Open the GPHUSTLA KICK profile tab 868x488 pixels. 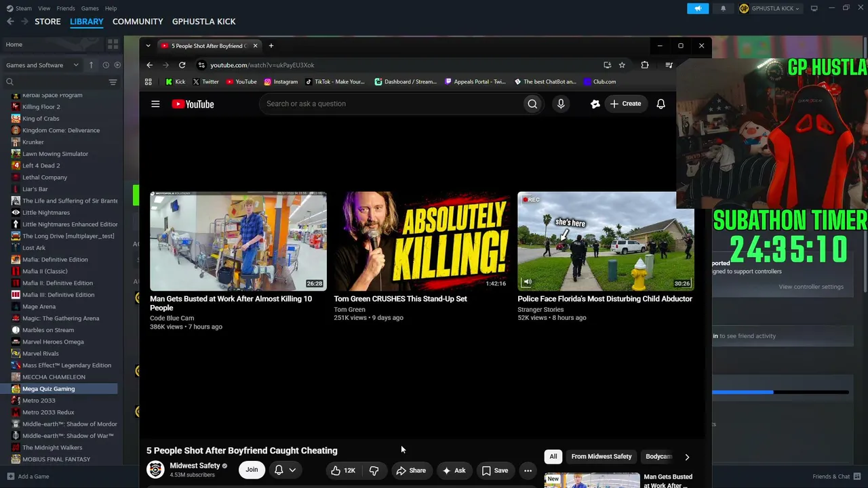(x=204, y=22)
